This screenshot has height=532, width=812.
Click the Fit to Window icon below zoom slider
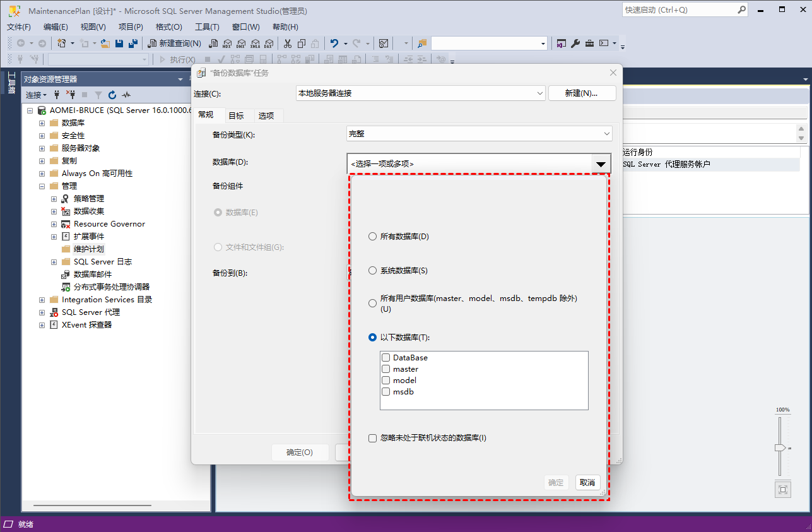[783, 490]
